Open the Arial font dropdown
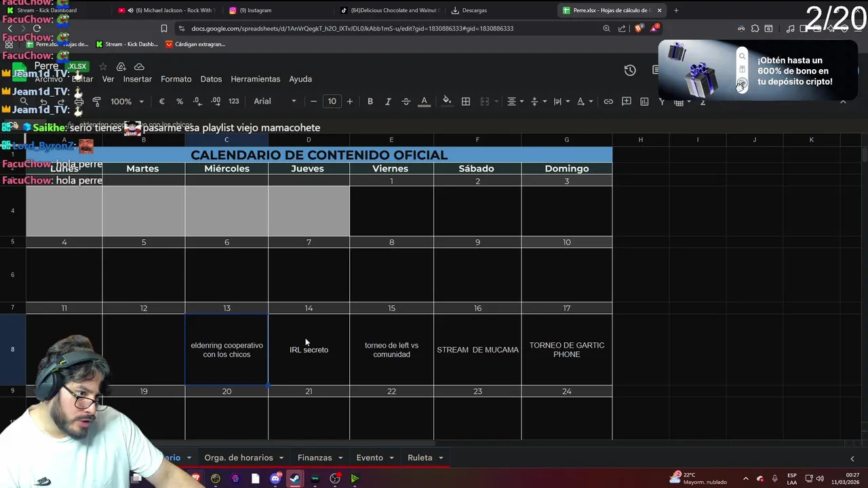The height and width of the screenshot is (488, 868). (275, 101)
